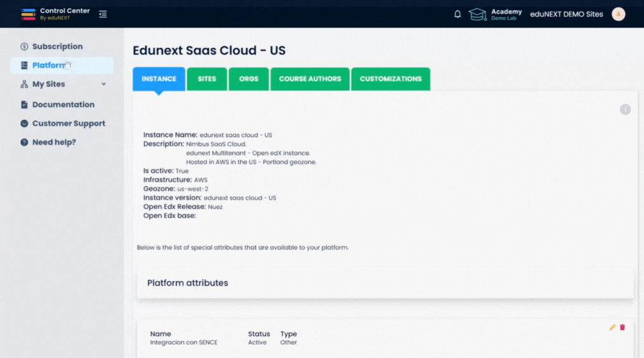This screenshot has height=358, width=644.
Task: Click the Edunext Saas Cloud - US heading
Action: tap(209, 51)
